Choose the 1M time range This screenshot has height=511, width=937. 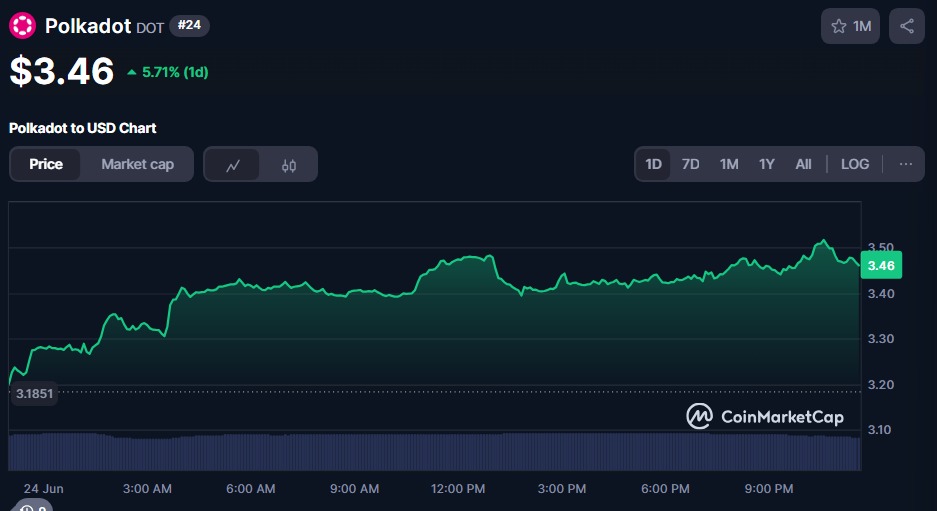pos(728,164)
